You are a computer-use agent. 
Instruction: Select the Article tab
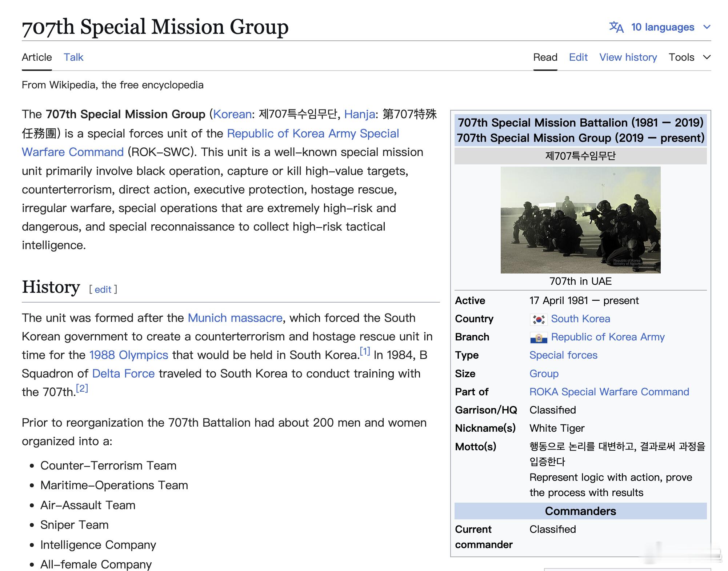click(37, 57)
